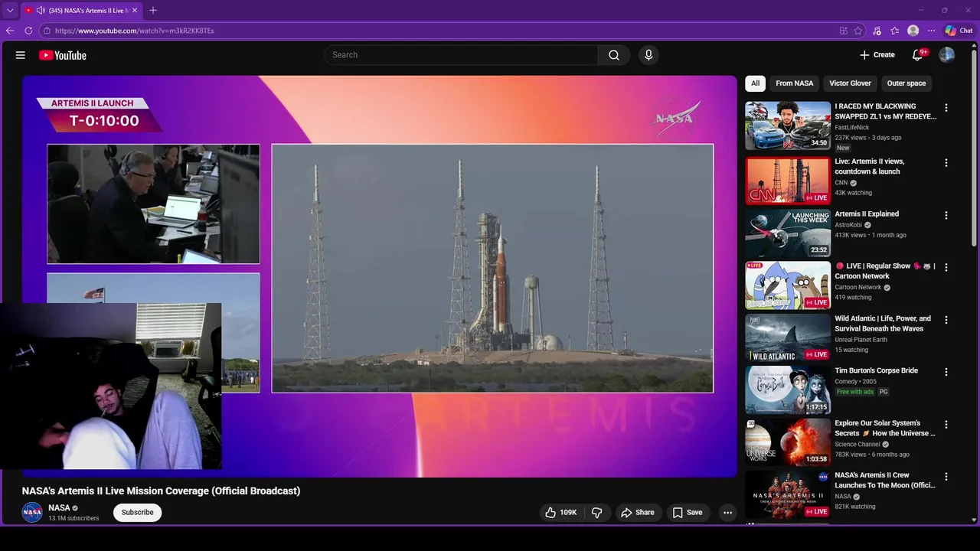The height and width of the screenshot is (551, 980).
Task: Open more actions ellipsis below video
Action: click(x=728, y=513)
